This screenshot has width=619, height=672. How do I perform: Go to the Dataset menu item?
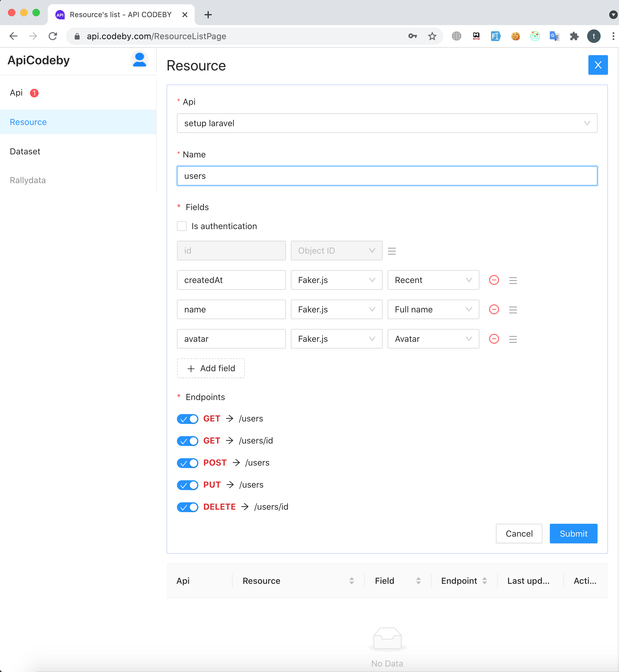tap(25, 152)
